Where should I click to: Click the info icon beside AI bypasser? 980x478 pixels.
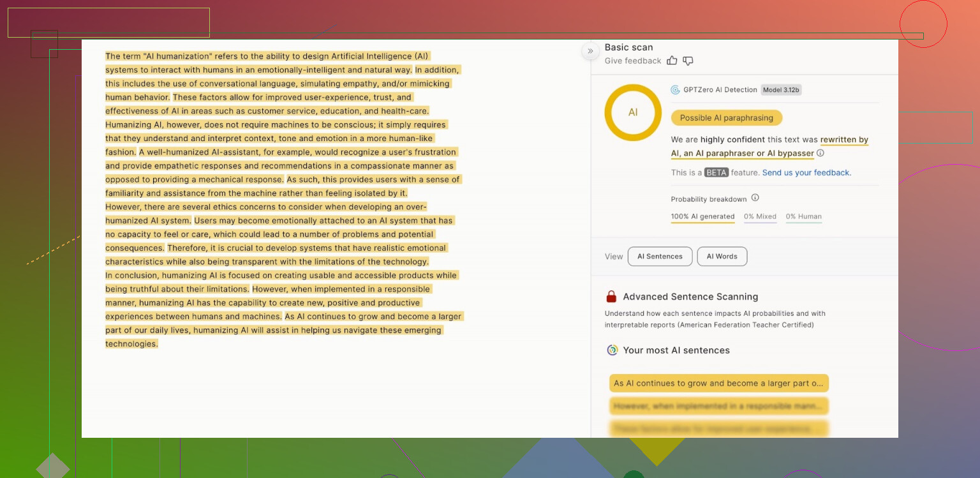pos(820,153)
